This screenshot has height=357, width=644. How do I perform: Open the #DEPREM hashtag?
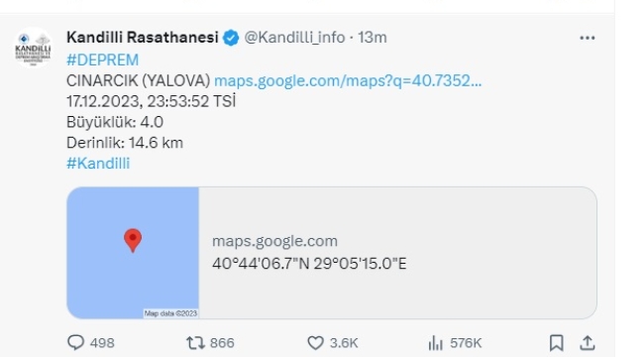pyautogui.click(x=103, y=60)
